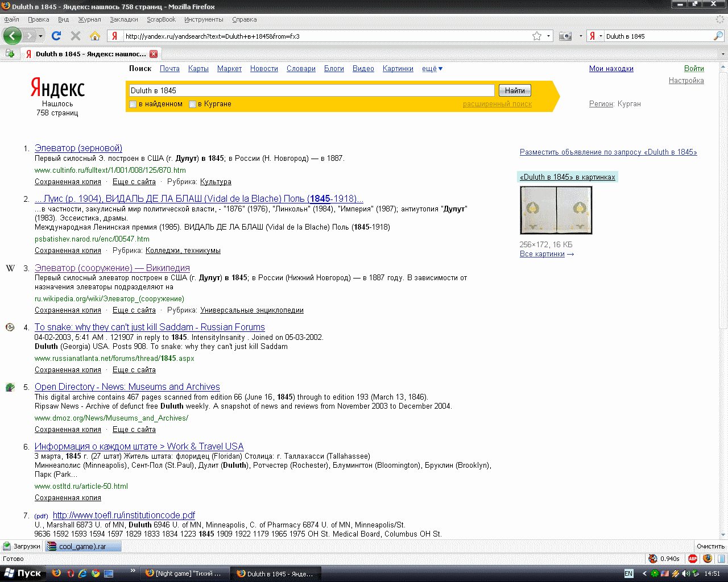Toggle the 'в найденном' checkbox
The width and height of the screenshot is (728, 582).
[133, 104]
